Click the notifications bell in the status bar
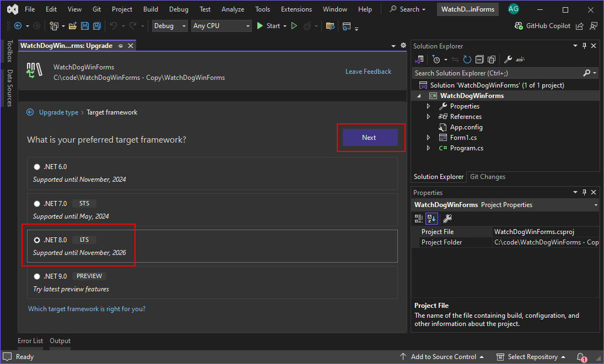The width and height of the screenshot is (604, 364). 581,356
